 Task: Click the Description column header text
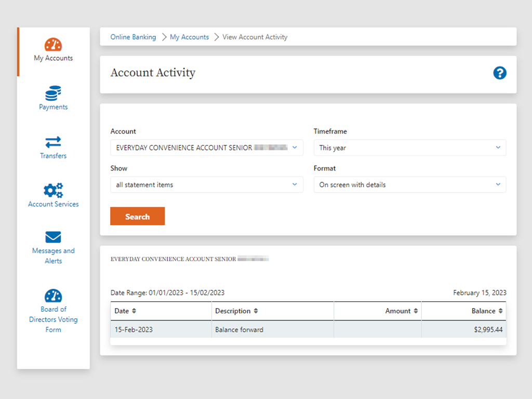pos(233,311)
